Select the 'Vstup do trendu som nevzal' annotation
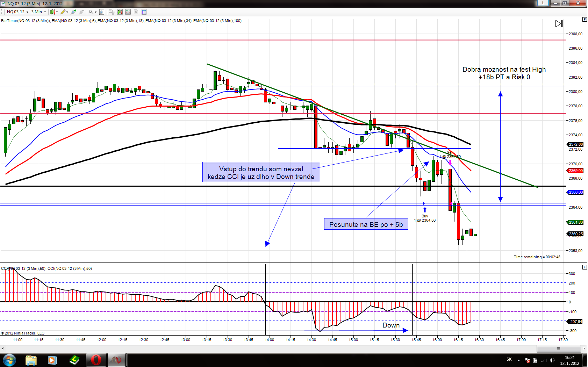Screen dimensions: 588x367 261,172
